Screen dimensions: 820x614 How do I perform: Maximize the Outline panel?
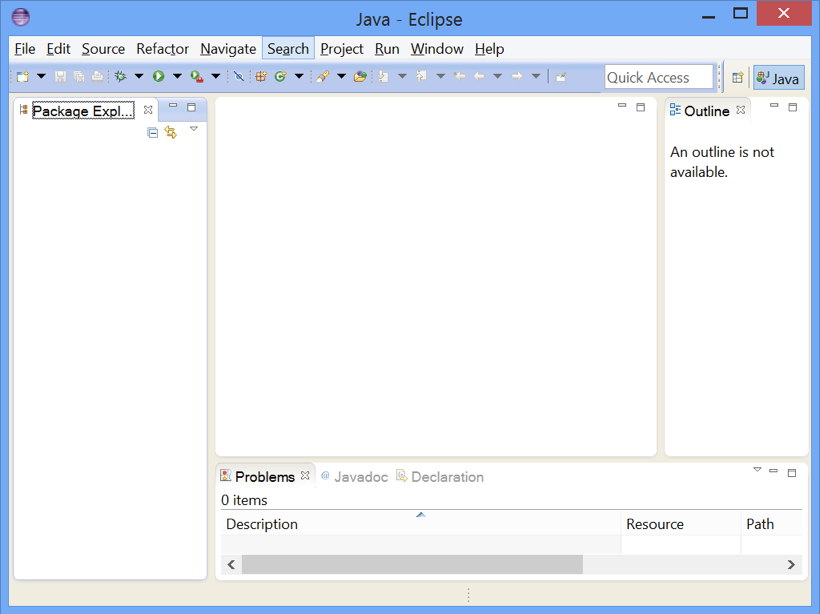793,107
